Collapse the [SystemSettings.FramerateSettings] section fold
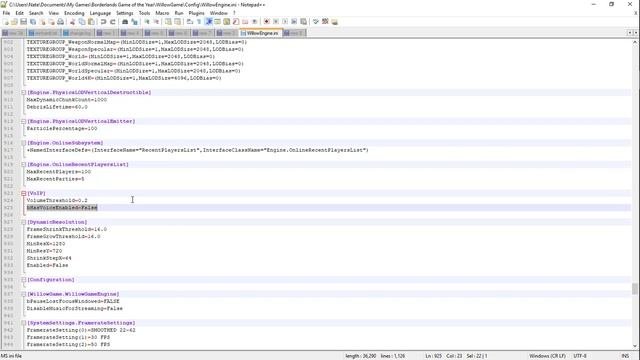 (x=23, y=323)
